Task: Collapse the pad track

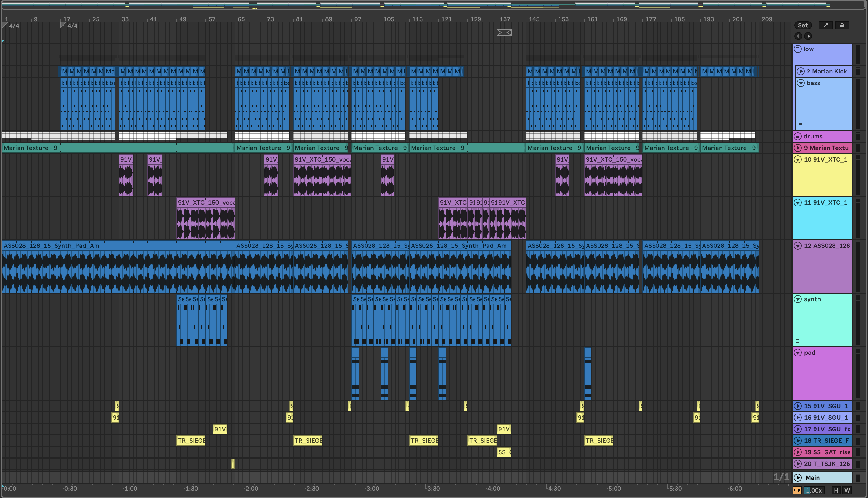Action: 797,353
